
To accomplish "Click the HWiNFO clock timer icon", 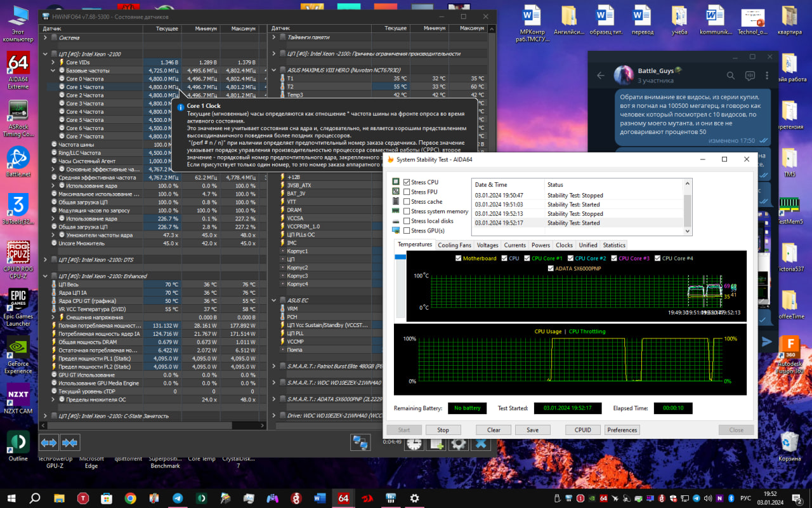I will coord(415,444).
